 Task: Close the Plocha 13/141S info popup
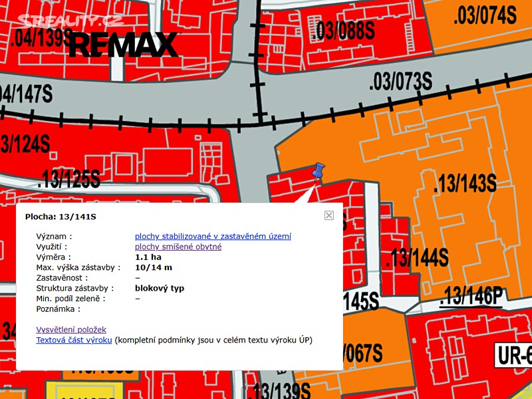tap(329, 215)
